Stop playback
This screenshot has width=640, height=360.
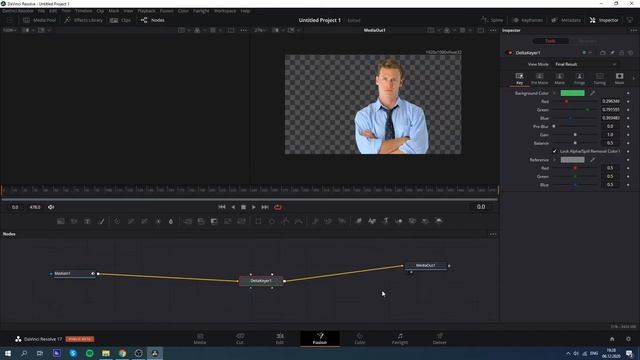coord(243,207)
